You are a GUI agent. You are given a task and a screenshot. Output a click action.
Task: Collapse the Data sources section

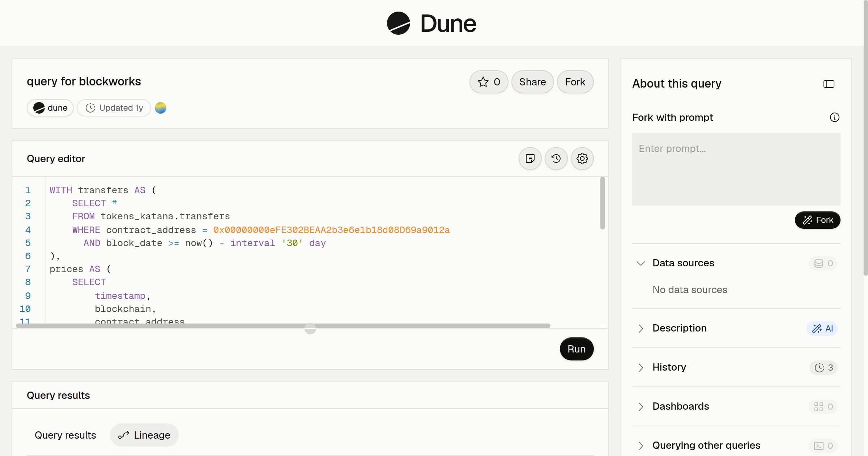tap(641, 263)
